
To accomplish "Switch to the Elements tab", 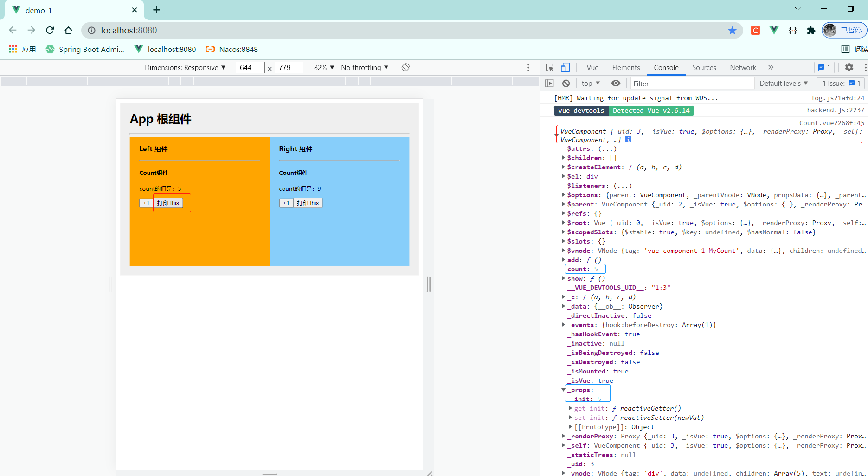I will coord(626,68).
